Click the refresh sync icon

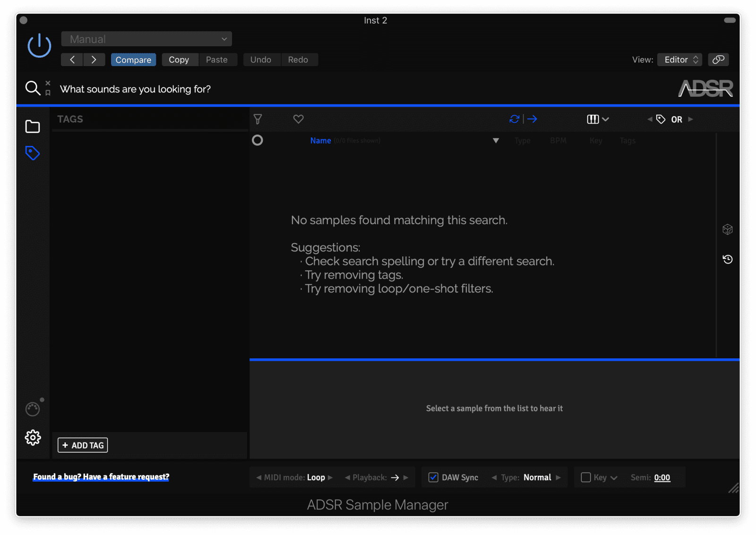(x=515, y=119)
